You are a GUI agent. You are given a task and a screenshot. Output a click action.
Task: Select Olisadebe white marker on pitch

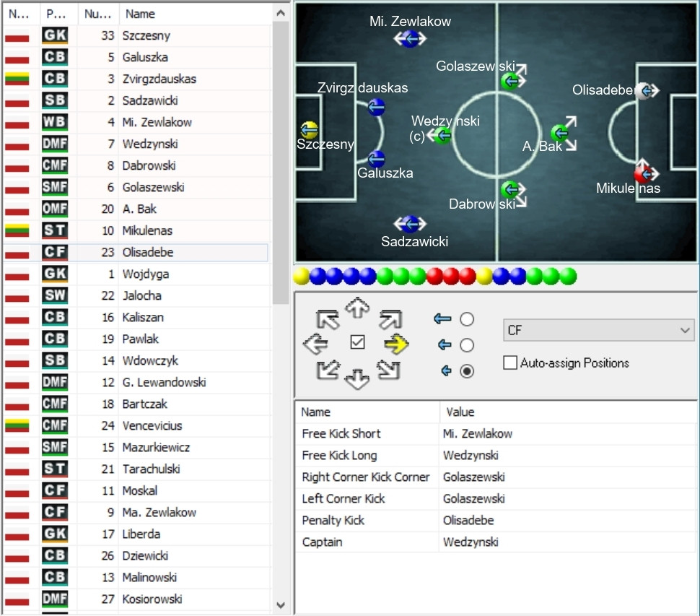click(644, 91)
